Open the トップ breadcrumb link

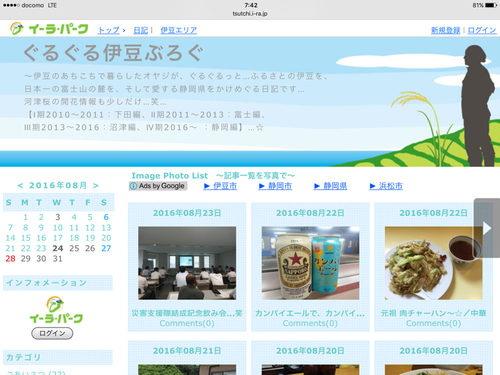click(x=109, y=30)
